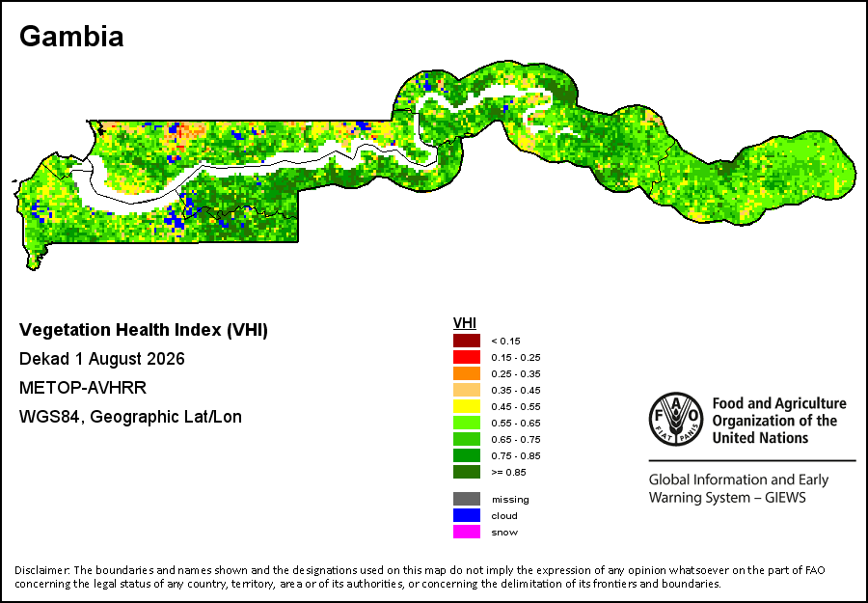Pick the 0.75 - 0.85 legend swatch

coord(466,455)
